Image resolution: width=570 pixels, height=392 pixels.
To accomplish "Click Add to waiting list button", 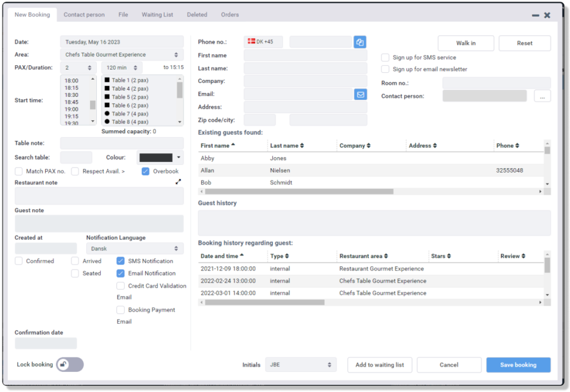I will point(380,365).
